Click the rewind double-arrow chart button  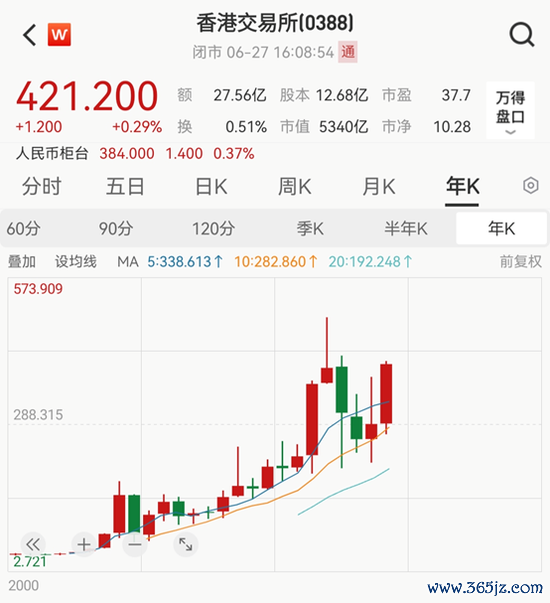33,545
